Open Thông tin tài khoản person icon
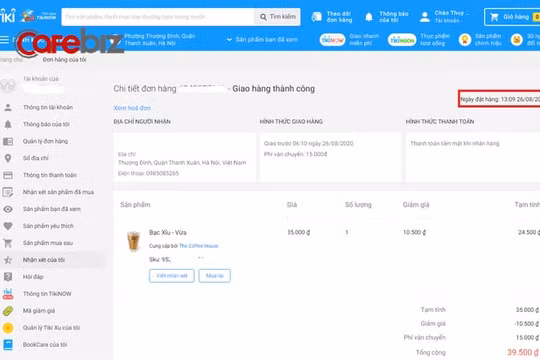This screenshot has height=360, width=540. pos(8,107)
